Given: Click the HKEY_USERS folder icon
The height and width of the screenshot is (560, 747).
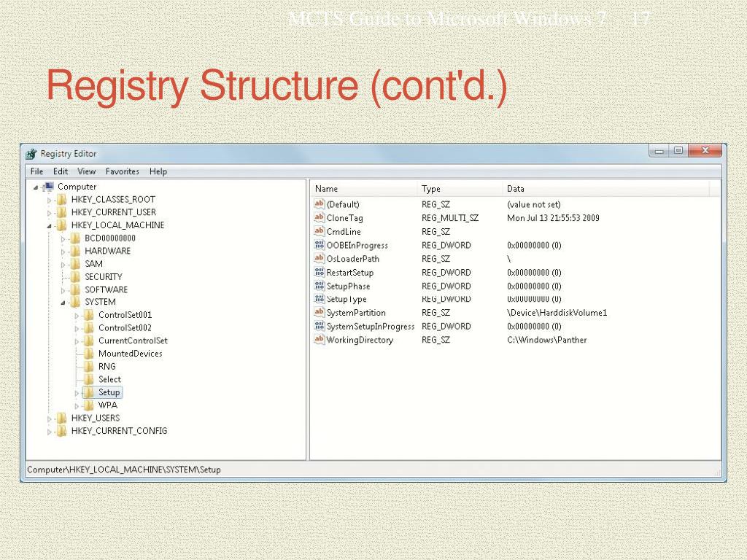Looking at the screenshot, I should (61, 418).
